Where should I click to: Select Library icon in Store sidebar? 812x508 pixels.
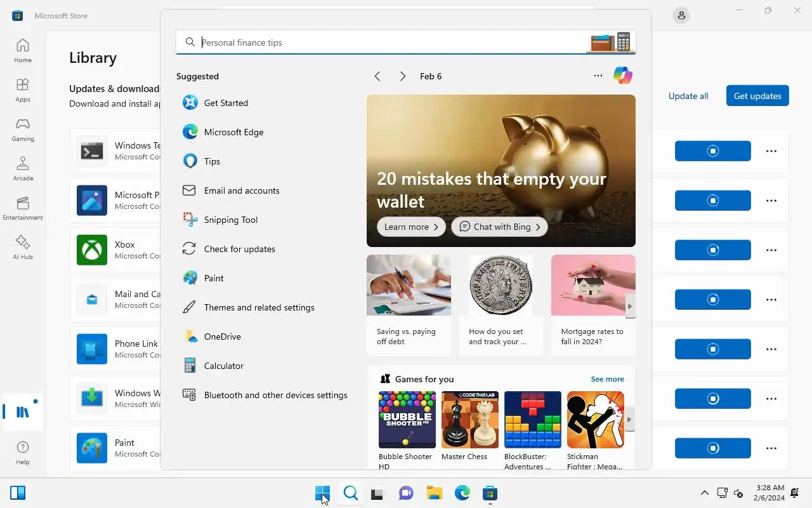pos(23,412)
